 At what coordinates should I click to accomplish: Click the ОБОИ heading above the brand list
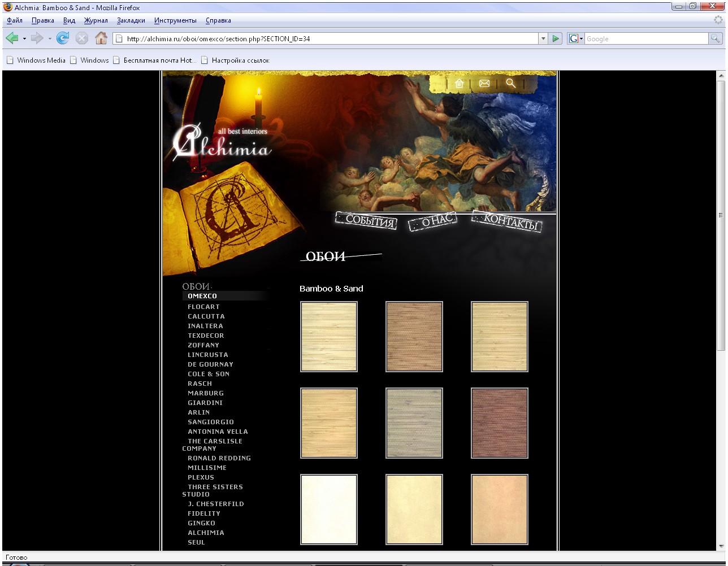(x=196, y=286)
